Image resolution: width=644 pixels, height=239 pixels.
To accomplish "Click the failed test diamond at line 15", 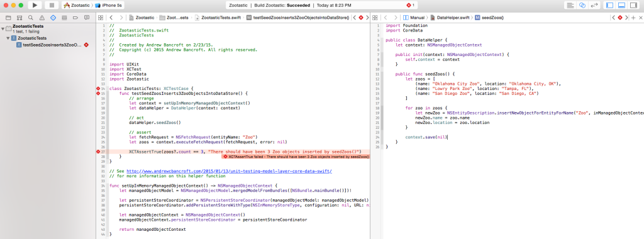I will click(98, 94).
